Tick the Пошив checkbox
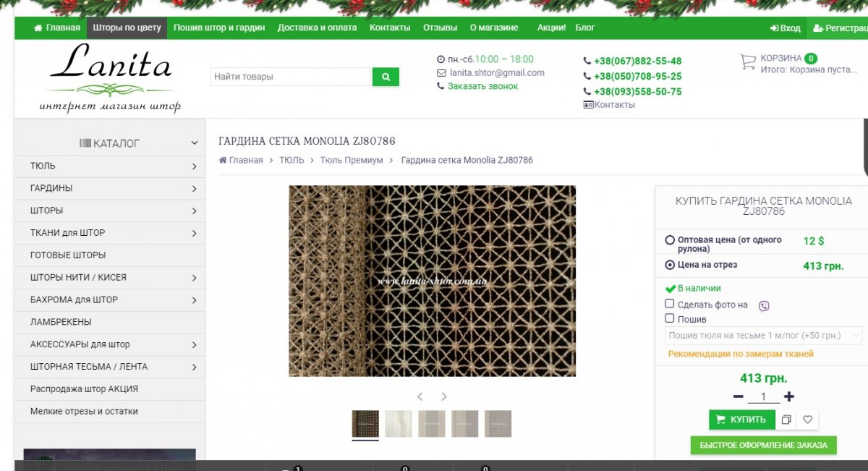Viewport: 868px width, 471px height. click(x=670, y=318)
